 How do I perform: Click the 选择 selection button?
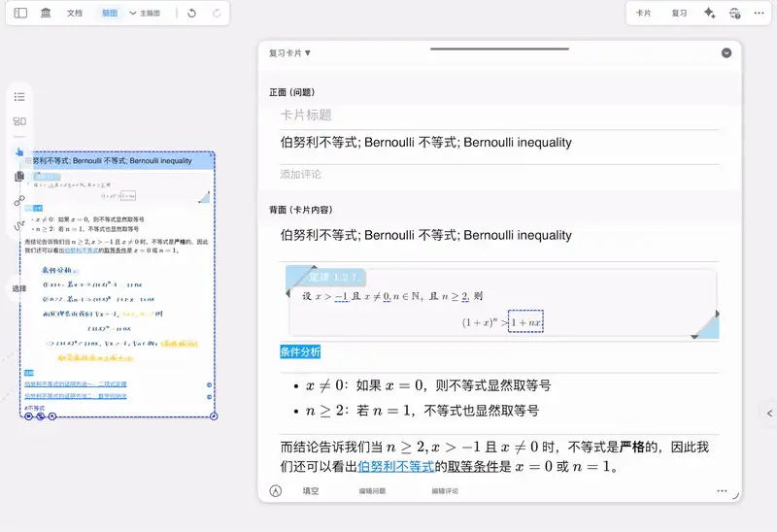pos(18,288)
